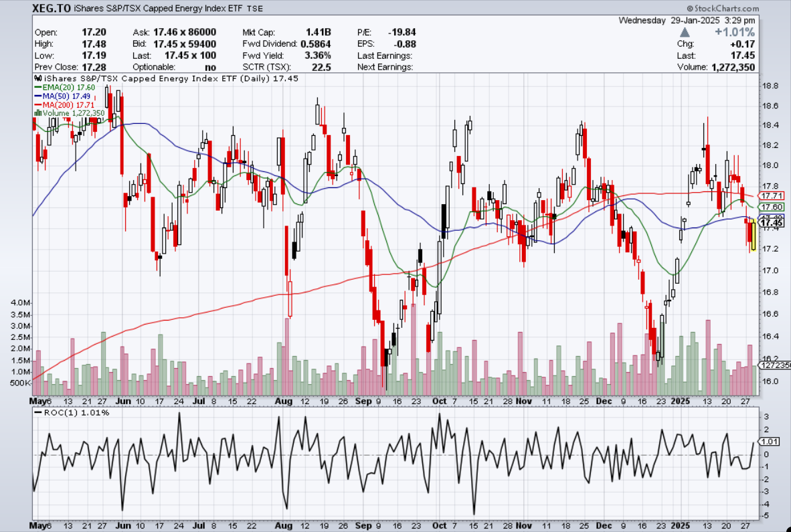The image size is (791, 532).
Task: Click the 17.45 last price tag on axis
Action: click(772, 223)
